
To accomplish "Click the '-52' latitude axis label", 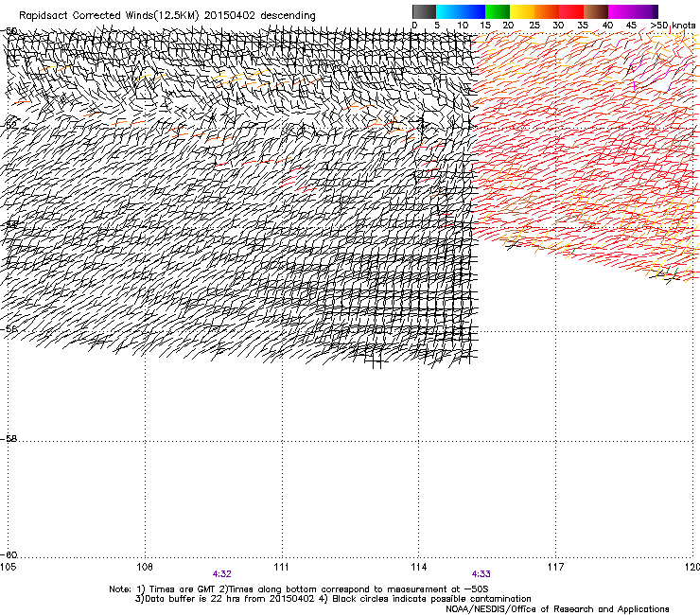I will click(9, 125).
